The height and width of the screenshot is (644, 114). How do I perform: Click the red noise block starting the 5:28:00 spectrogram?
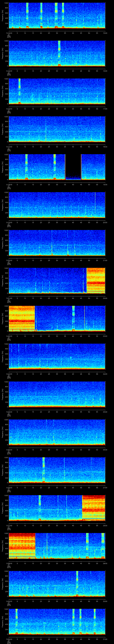(22, 546)
